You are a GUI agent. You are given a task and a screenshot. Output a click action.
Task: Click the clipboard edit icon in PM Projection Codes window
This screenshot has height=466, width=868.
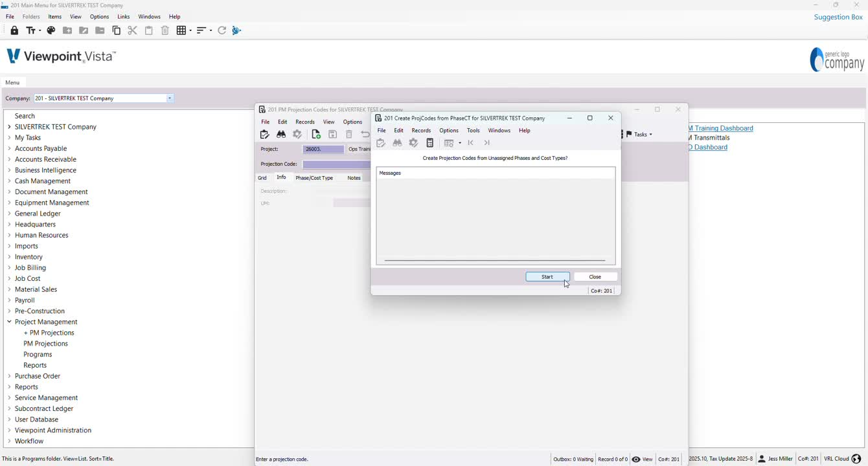(264, 135)
